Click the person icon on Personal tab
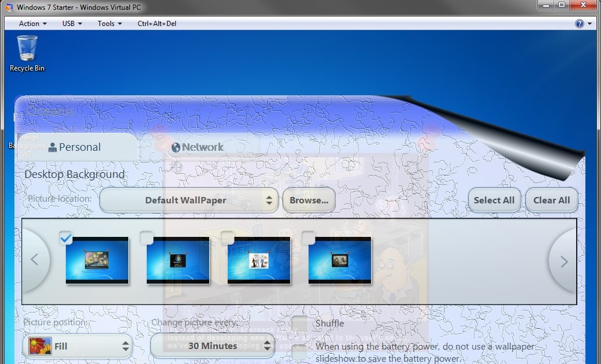 click(53, 147)
